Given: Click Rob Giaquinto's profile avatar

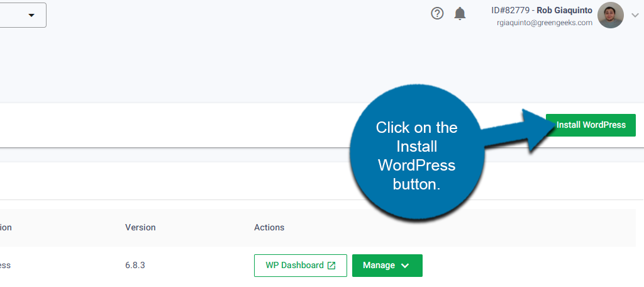Looking at the screenshot, I should point(610,15).
